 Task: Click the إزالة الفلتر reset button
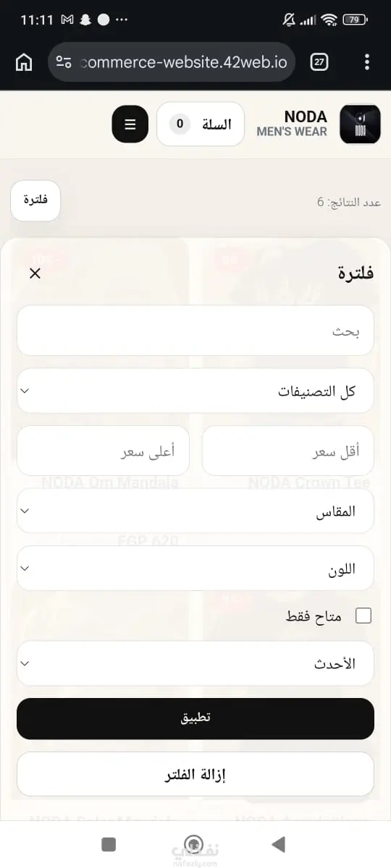tap(195, 774)
